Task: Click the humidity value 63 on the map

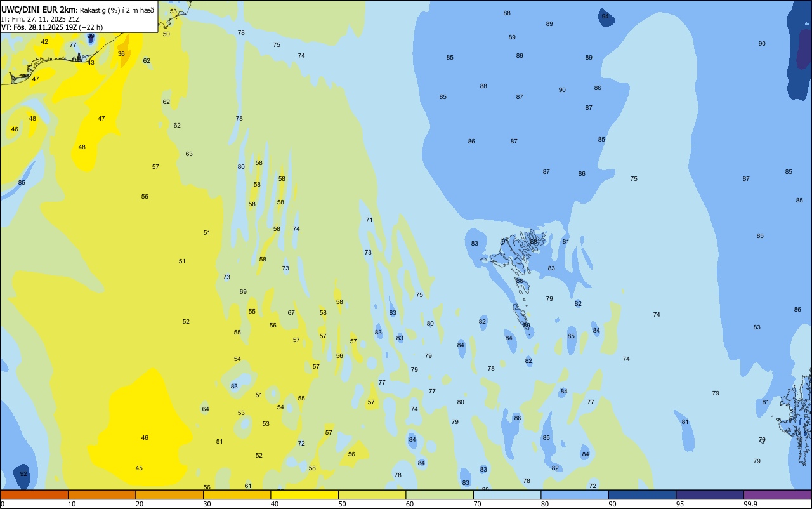Action: (x=189, y=154)
